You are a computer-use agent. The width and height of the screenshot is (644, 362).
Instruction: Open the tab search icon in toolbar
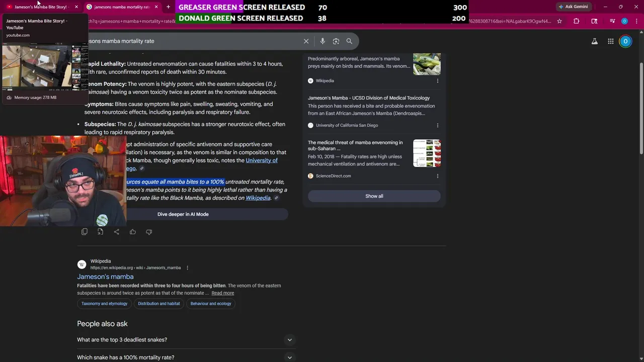pos(594,21)
